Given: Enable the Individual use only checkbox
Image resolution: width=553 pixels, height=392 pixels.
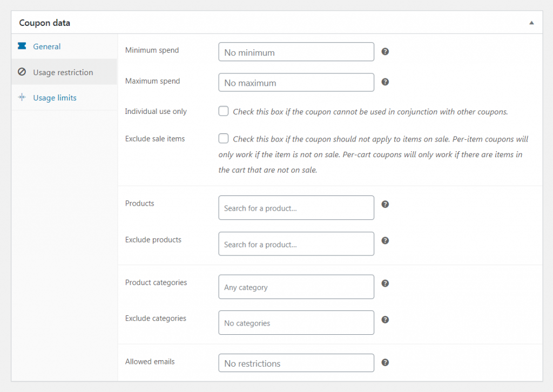Looking at the screenshot, I should point(223,111).
